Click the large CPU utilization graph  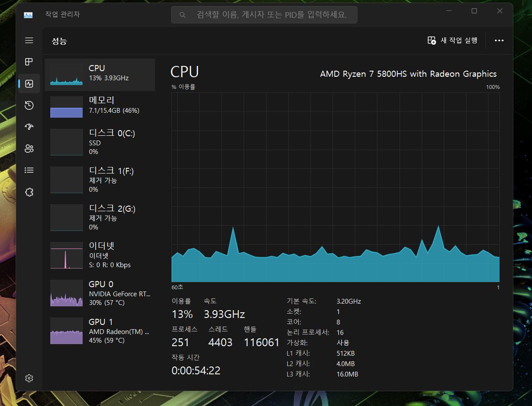(x=335, y=187)
